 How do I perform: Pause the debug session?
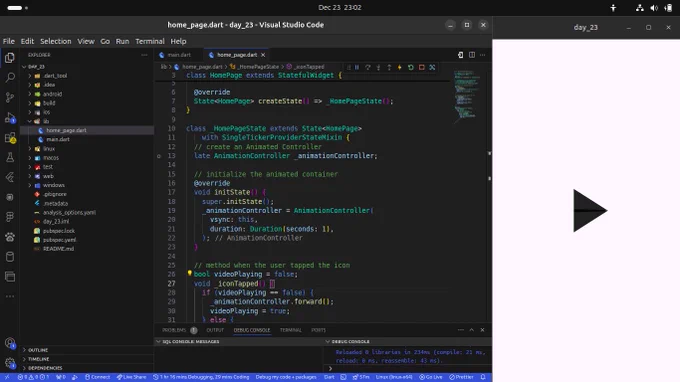357,67
